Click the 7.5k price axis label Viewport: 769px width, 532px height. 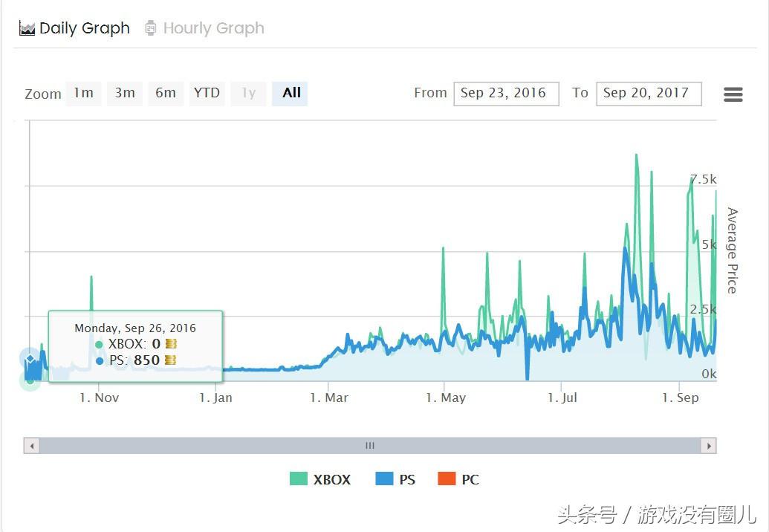tap(704, 180)
